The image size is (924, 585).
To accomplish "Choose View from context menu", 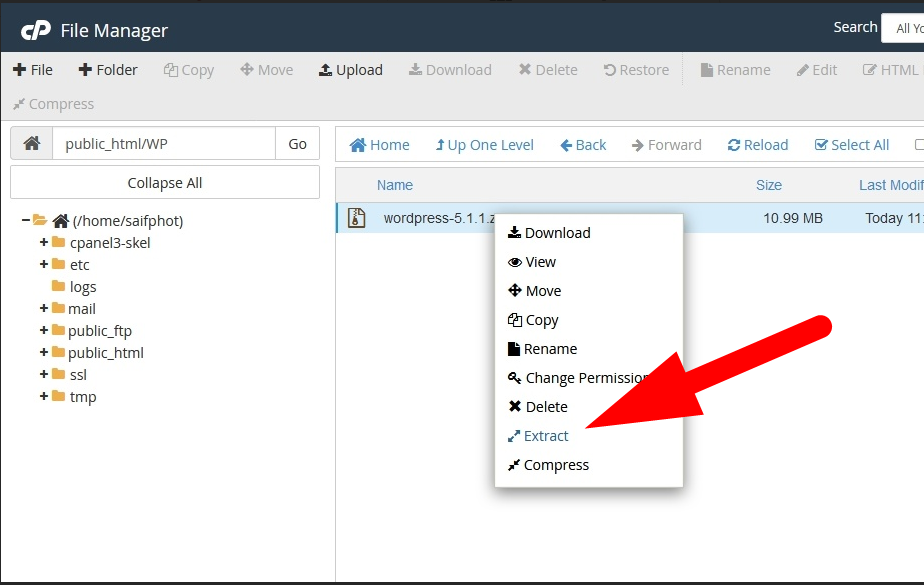I will click(532, 262).
